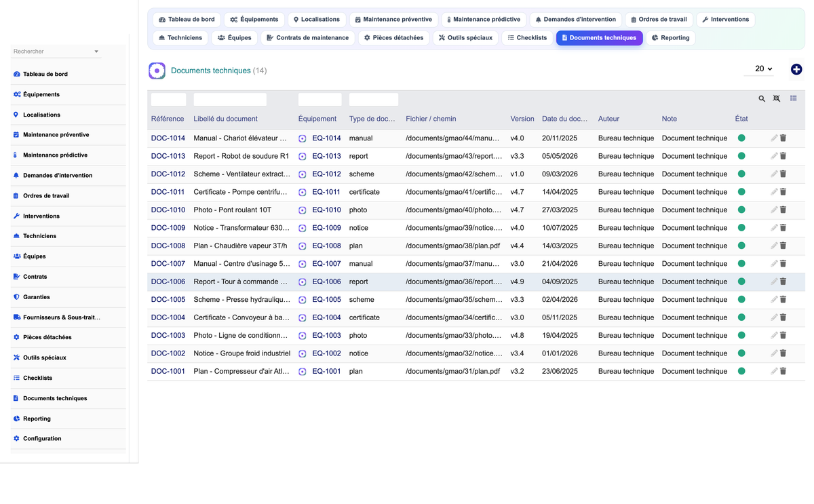Sort by the Auteur column header
The width and height of the screenshot is (814, 504).
[608, 119]
